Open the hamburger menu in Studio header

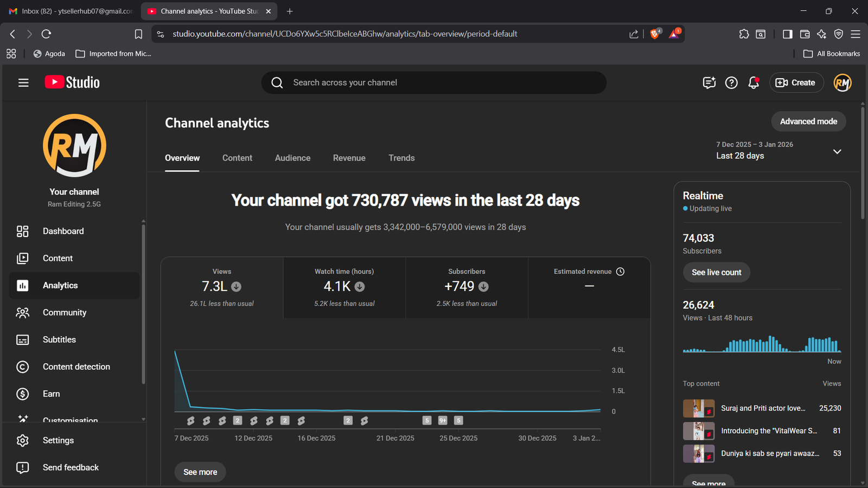[x=23, y=82]
